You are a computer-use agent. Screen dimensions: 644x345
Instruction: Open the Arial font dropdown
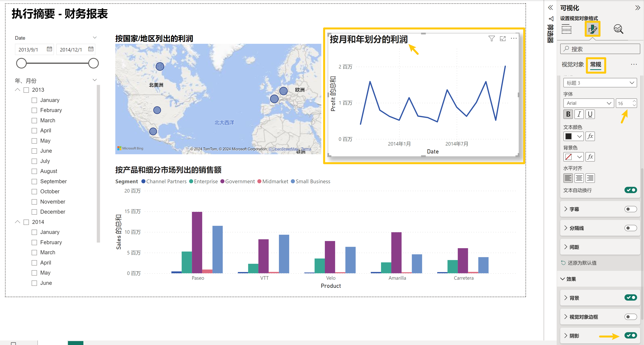[588, 103]
